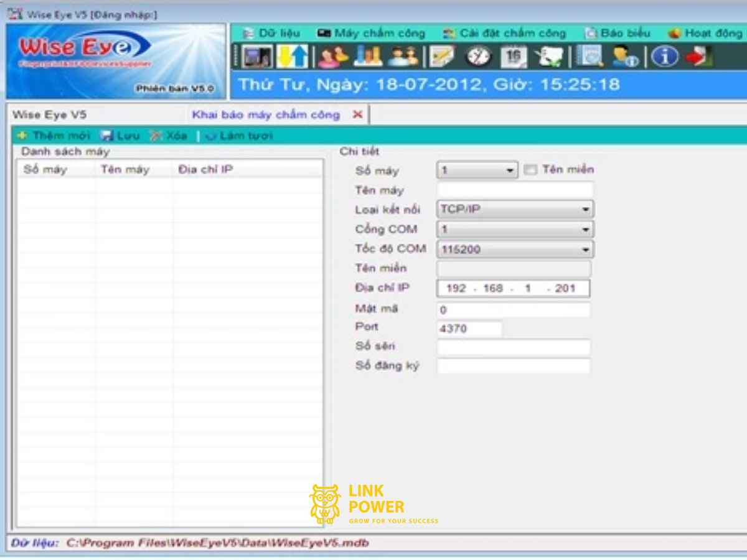The image size is (747, 560).
Task: Click the two-people group icon in toolbar
Action: (x=403, y=57)
